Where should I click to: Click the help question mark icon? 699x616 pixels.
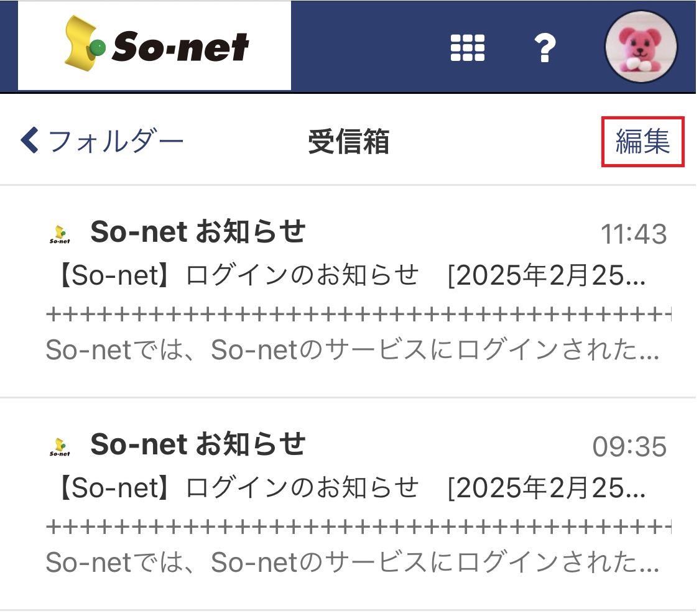tap(545, 47)
